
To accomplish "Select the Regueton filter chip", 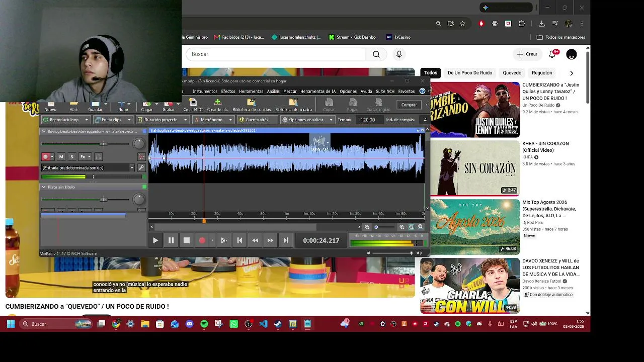I will [x=542, y=73].
